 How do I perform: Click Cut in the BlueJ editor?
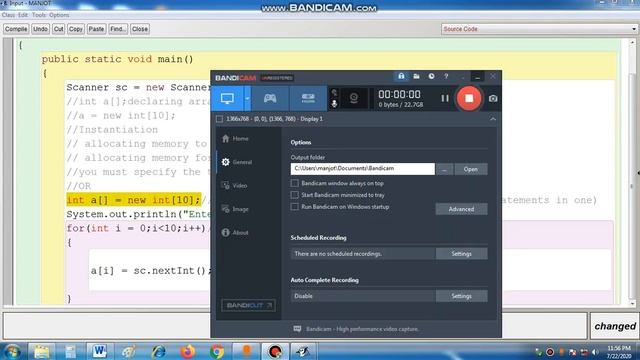pos(59,29)
